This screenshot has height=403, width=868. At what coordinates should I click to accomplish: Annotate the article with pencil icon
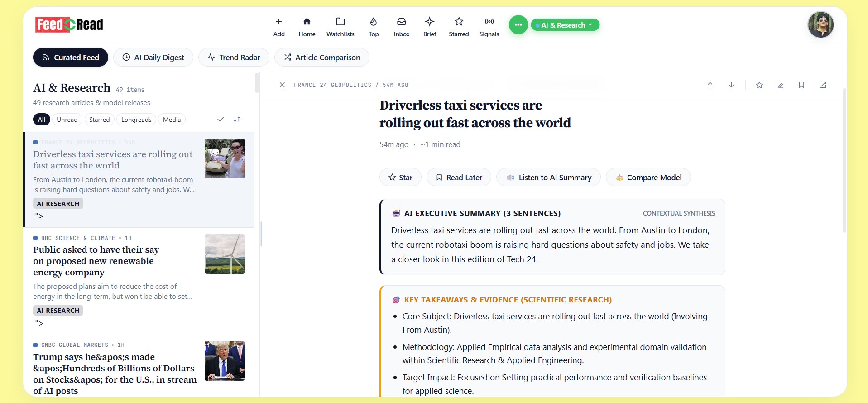click(x=781, y=85)
